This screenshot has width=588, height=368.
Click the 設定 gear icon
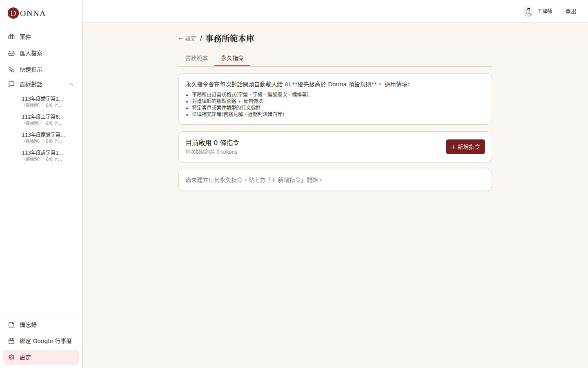coord(11,357)
